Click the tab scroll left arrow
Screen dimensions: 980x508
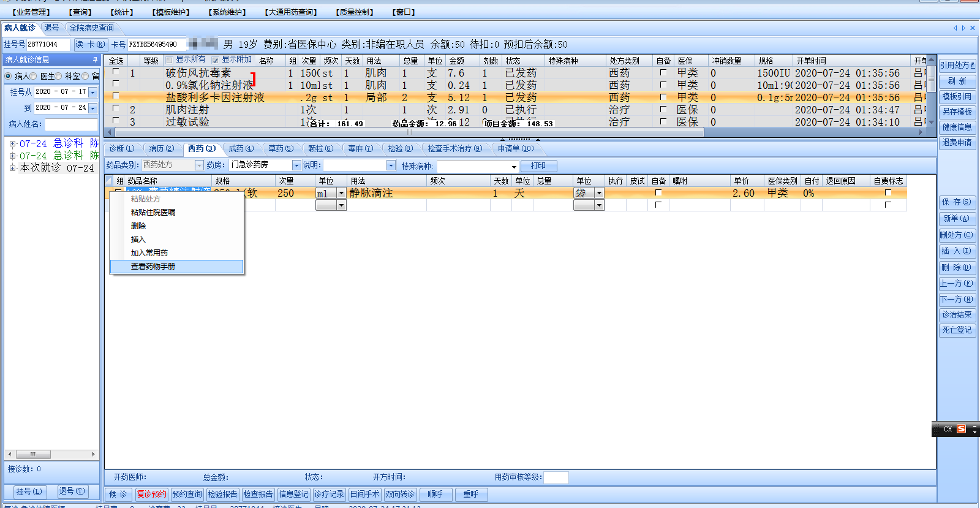[x=955, y=28]
